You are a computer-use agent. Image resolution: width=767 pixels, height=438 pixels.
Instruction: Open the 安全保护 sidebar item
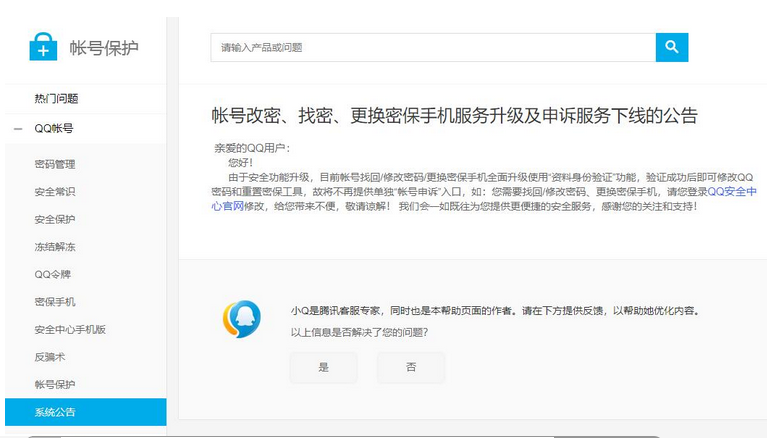click(x=55, y=220)
